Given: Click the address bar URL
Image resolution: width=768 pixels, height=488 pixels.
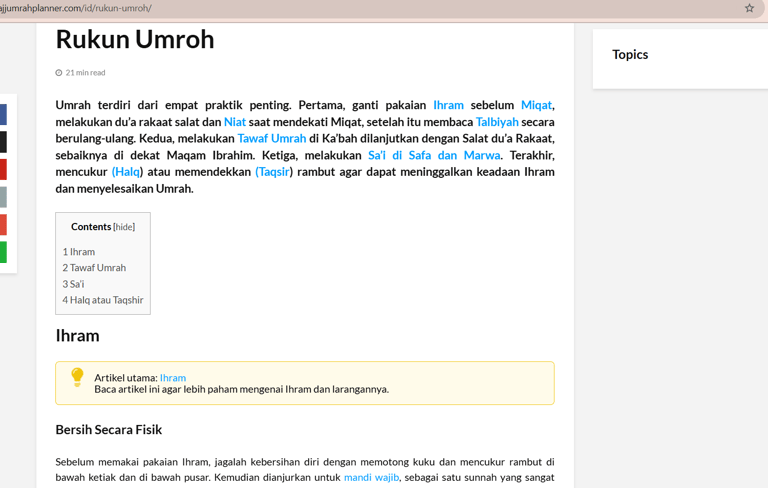Looking at the screenshot, I should (x=76, y=8).
